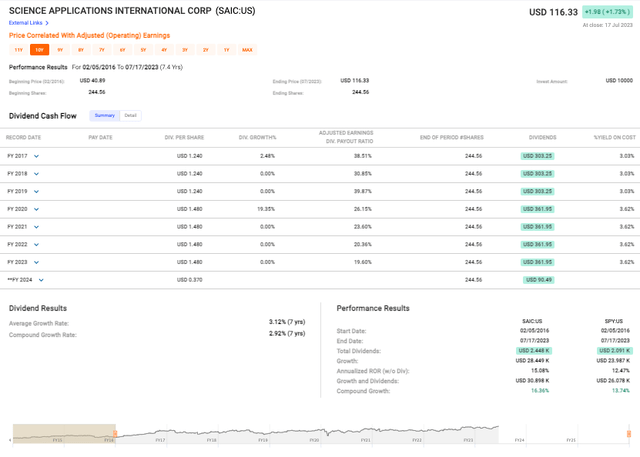Choose the 2Y time range button
The image size is (640, 457).
pos(206,50)
